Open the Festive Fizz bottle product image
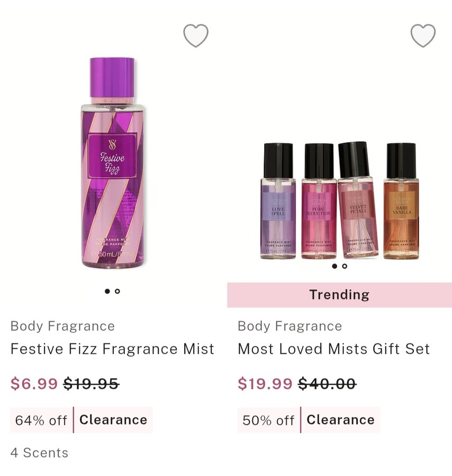 [112, 163]
